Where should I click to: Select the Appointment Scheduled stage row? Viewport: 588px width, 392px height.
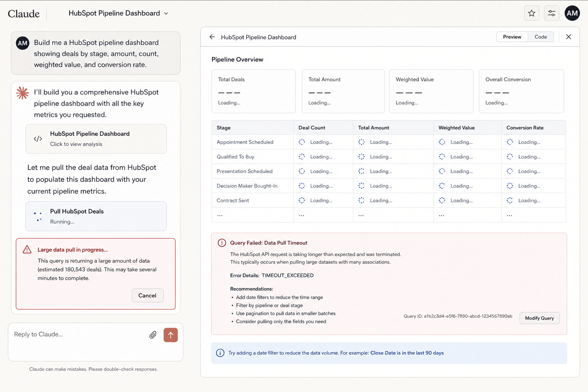click(x=389, y=142)
